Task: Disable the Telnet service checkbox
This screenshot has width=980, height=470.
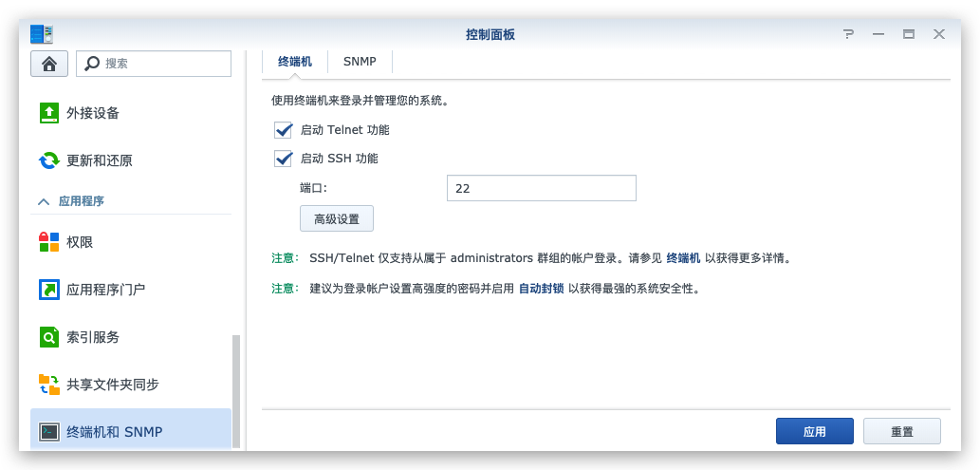Action: coord(283,130)
